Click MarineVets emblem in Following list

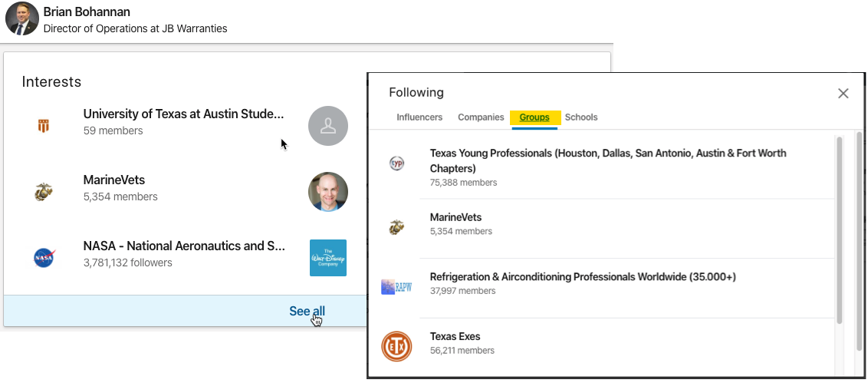click(396, 226)
